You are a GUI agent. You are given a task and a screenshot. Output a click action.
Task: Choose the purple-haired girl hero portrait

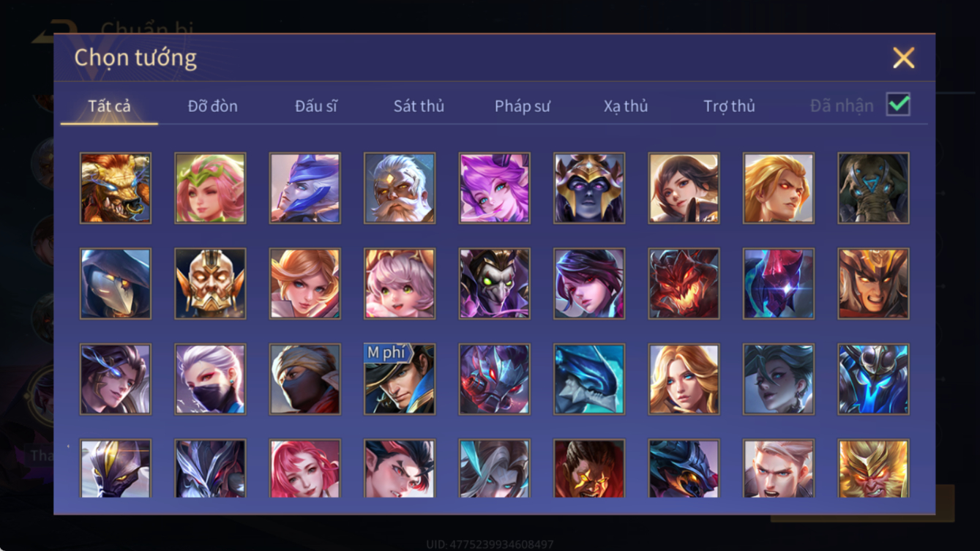point(495,188)
